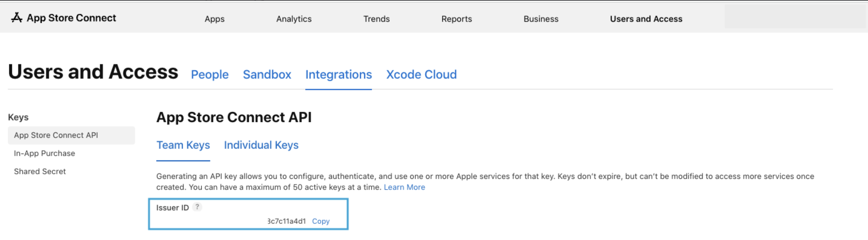The image size is (868, 240).
Task: Open the Apps section
Action: (x=214, y=19)
